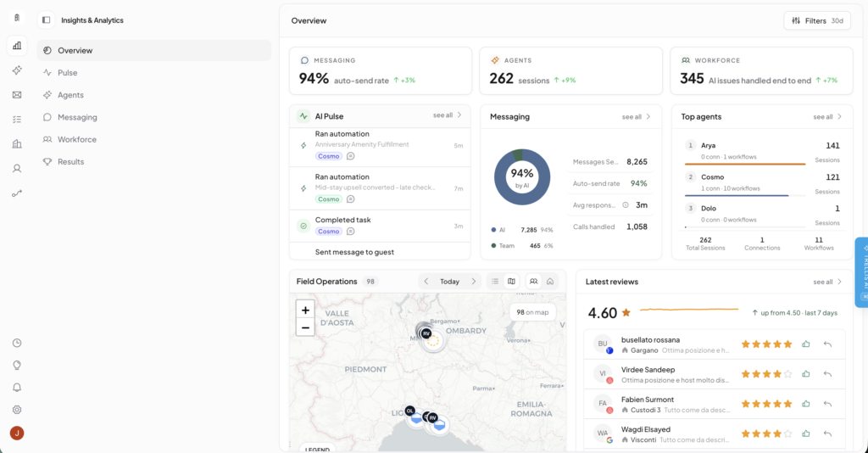The image size is (868, 453).
Task: Go to the next day in Field Operations
Action: click(x=473, y=282)
